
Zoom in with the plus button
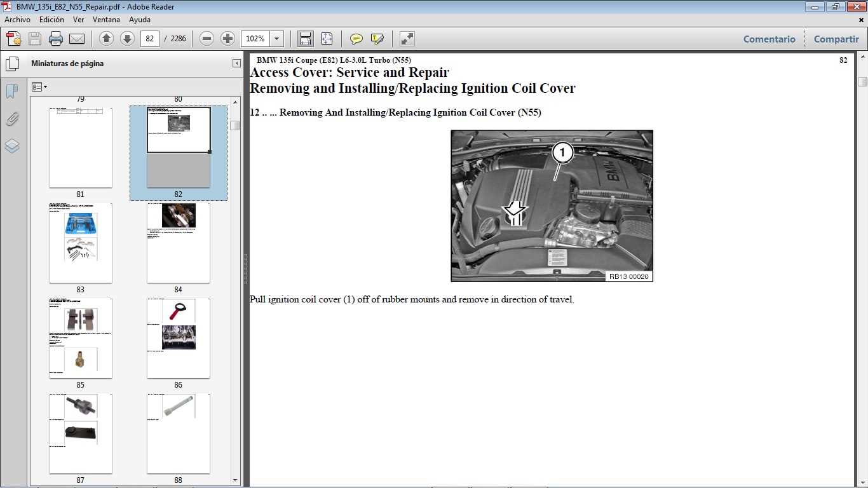pyautogui.click(x=227, y=39)
